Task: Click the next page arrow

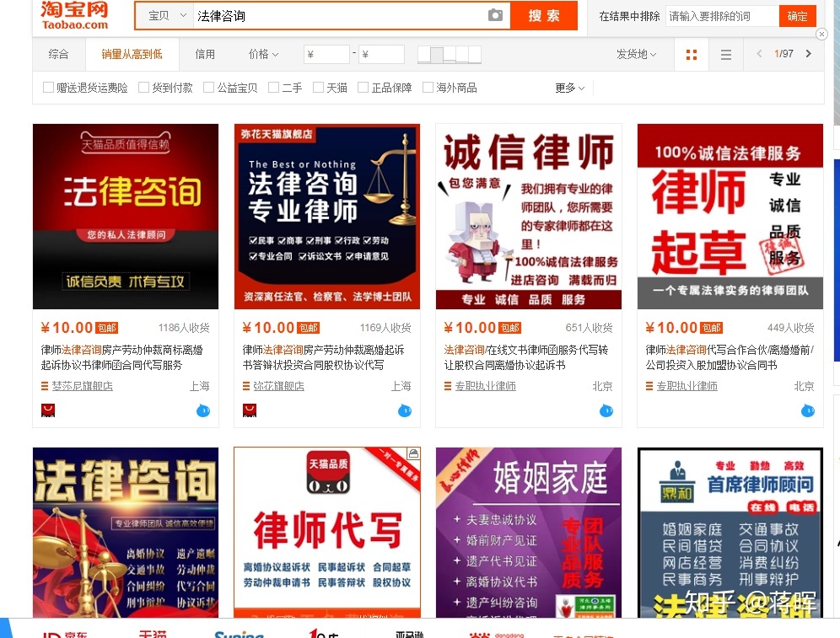Action: click(x=808, y=53)
